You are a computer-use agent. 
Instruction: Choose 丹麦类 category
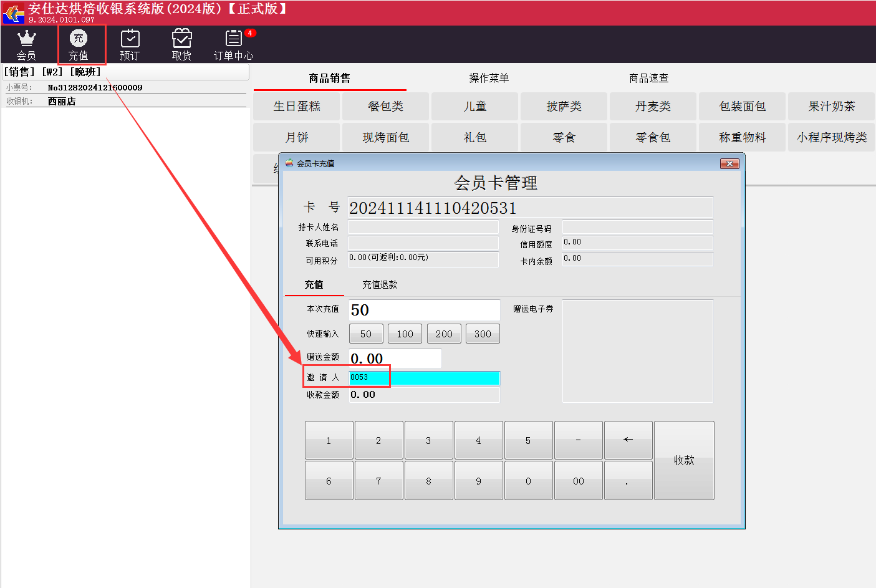point(653,106)
